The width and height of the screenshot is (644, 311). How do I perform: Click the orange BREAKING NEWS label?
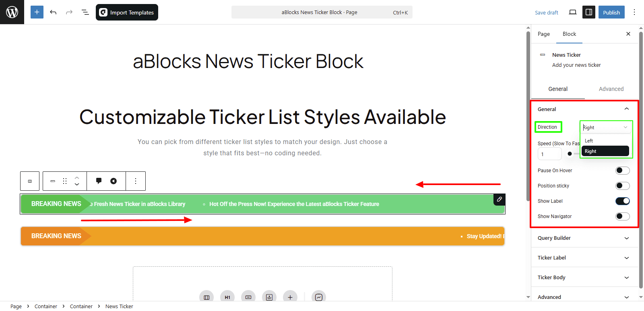(56, 236)
